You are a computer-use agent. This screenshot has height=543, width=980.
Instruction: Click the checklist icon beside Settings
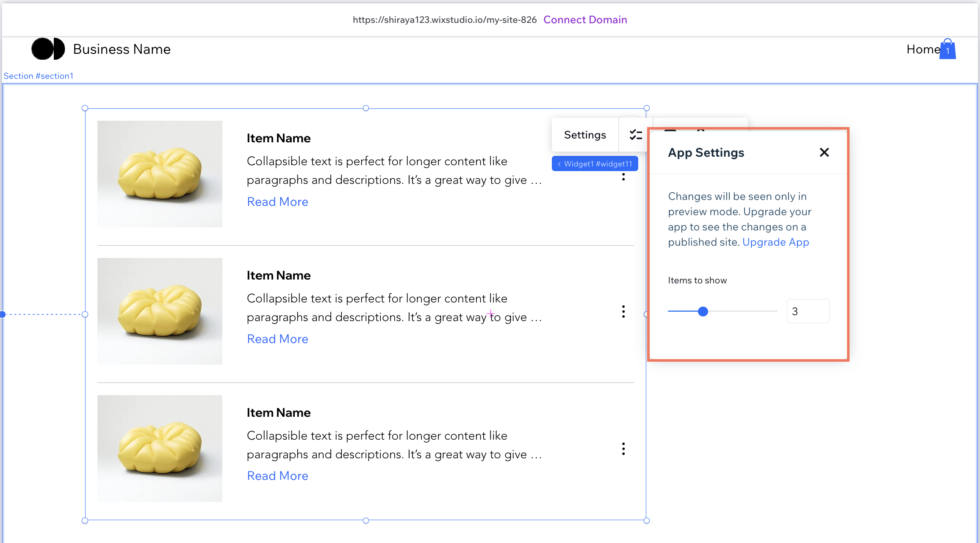[635, 135]
